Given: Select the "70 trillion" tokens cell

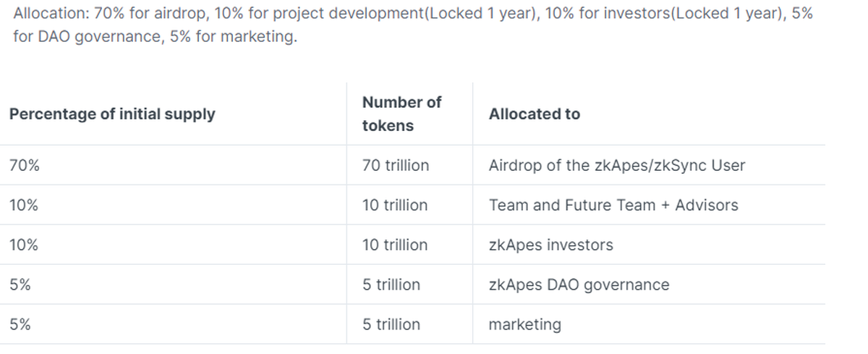Looking at the screenshot, I should tap(396, 166).
